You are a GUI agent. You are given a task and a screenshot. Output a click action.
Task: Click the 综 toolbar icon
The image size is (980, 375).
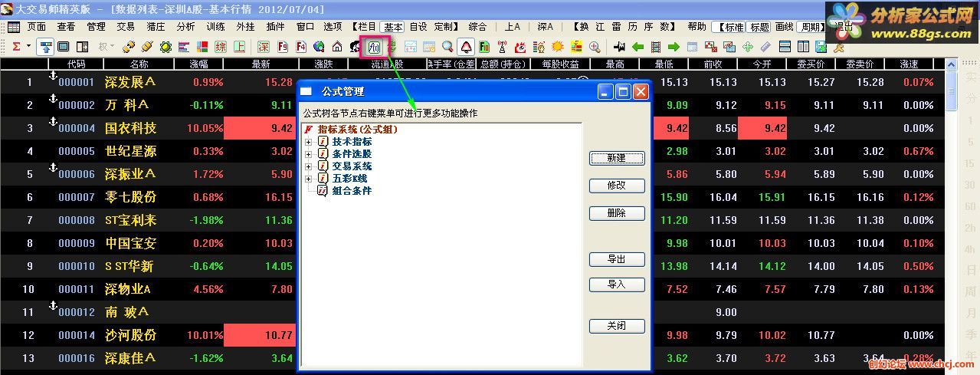[221, 47]
